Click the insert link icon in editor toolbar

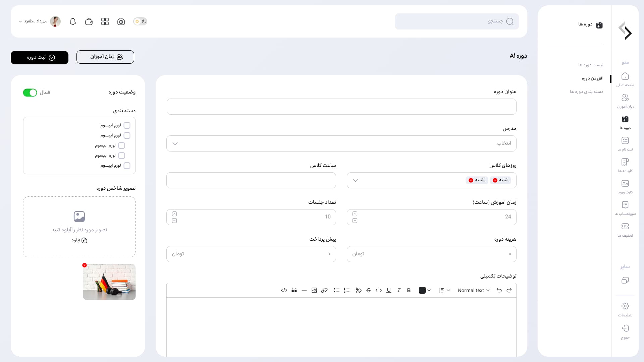tap(324, 290)
